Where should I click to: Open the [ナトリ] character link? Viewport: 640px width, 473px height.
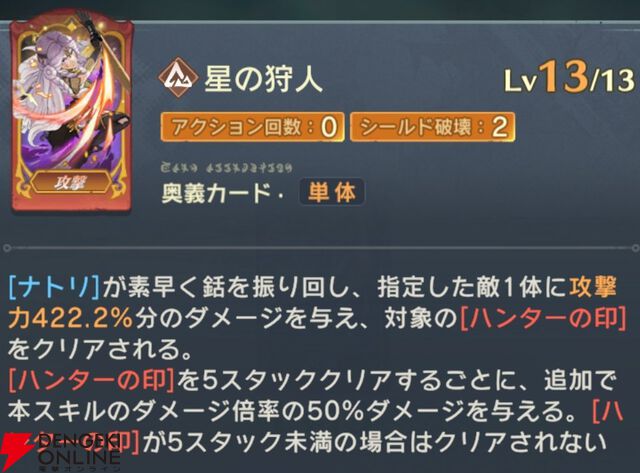click(54, 288)
